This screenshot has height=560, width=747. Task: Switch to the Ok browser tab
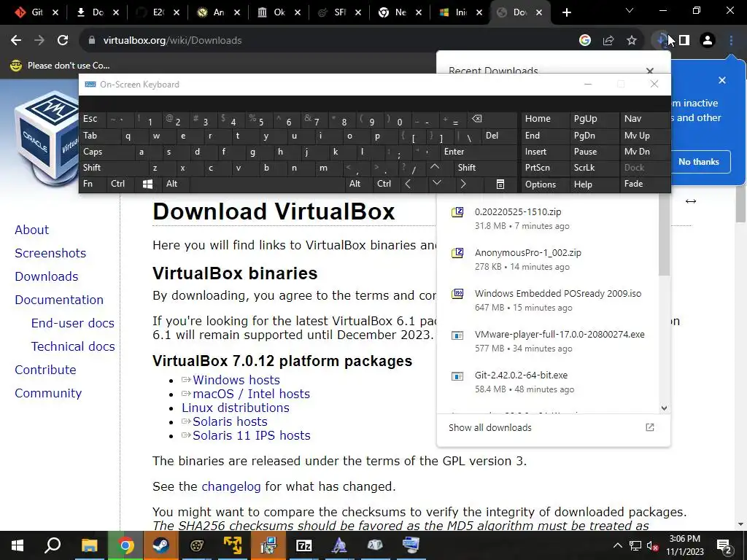pos(279,12)
